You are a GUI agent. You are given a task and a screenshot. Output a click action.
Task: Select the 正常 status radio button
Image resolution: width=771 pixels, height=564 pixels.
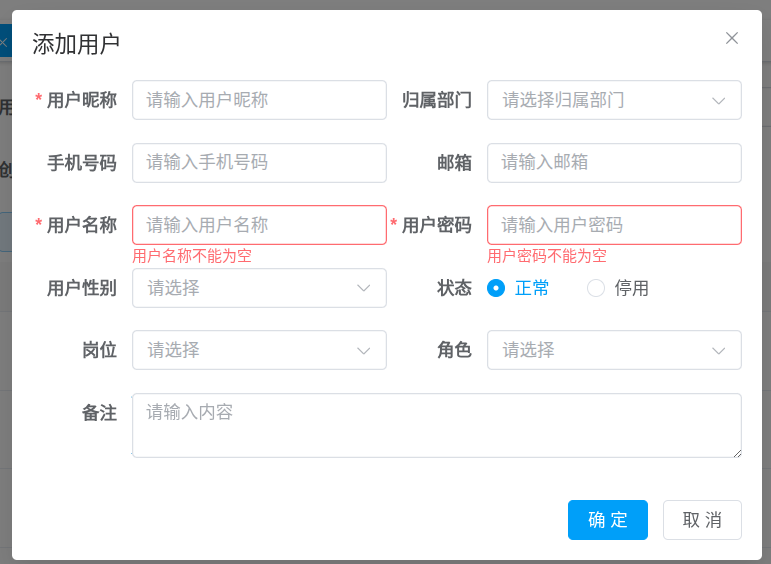(x=496, y=288)
